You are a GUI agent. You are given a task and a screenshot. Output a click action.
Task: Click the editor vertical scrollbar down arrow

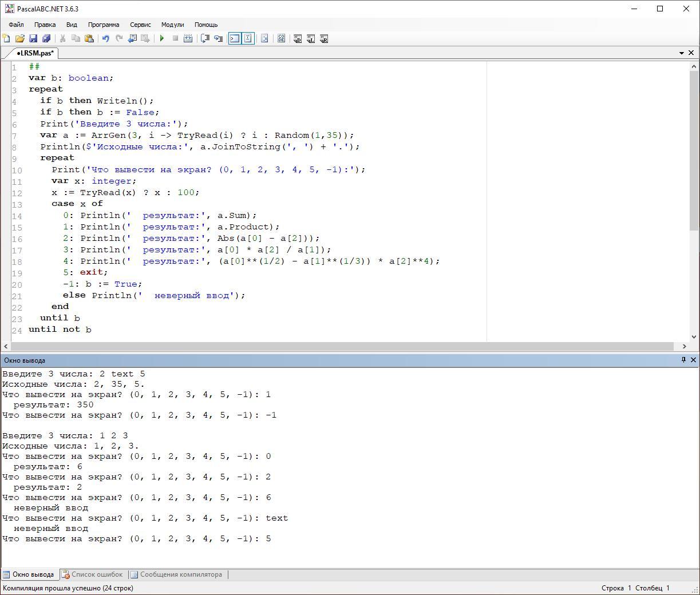(x=694, y=336)
